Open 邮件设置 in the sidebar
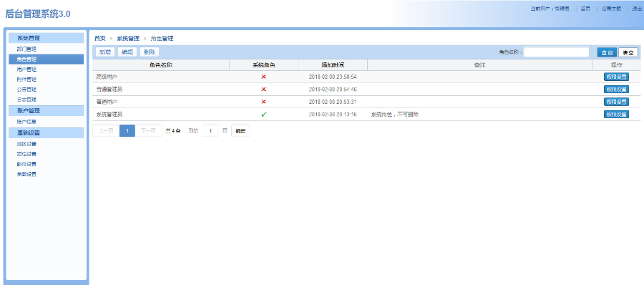Viewport: 644px width, 285px height. click(x=26, y=164)
